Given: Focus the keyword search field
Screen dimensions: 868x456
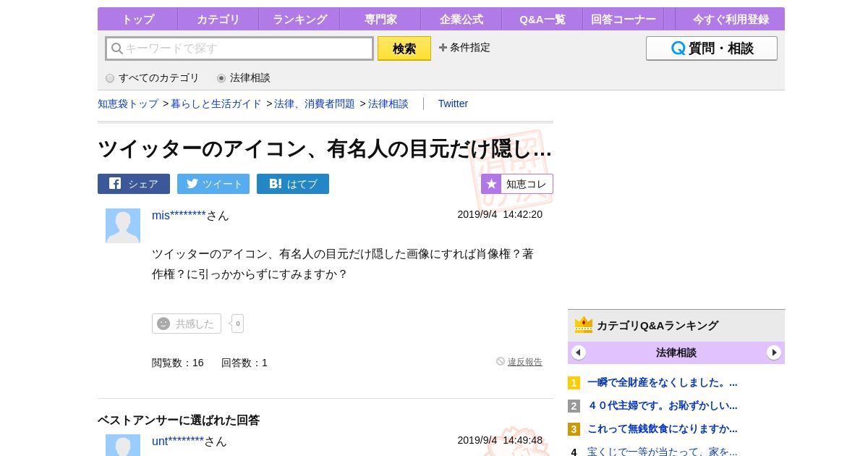Looking at the screenshot, I should 239,48.
